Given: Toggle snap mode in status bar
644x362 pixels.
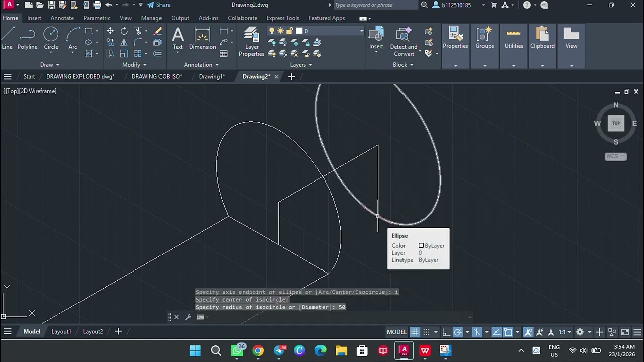Looking at the screenshot, I should tap(426, 332).
